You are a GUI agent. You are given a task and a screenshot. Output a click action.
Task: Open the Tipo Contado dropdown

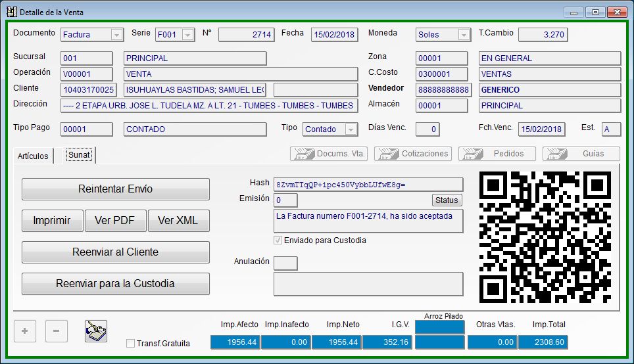click(x=351, y=129)
